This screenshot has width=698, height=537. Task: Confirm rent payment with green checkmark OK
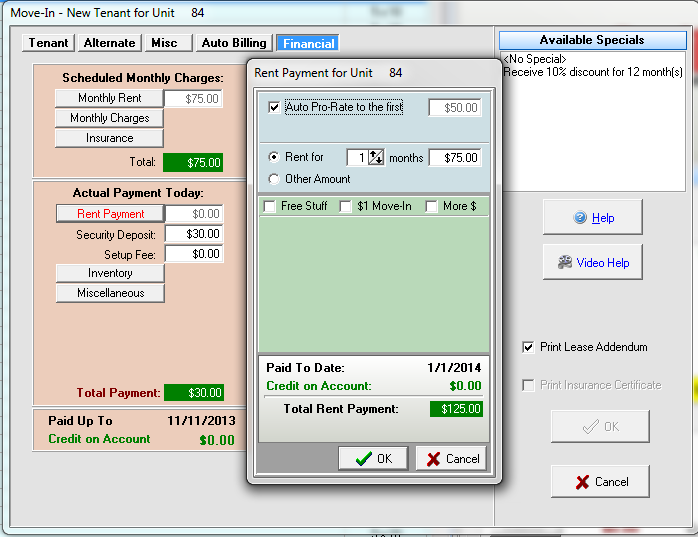[x=373, y=459]
